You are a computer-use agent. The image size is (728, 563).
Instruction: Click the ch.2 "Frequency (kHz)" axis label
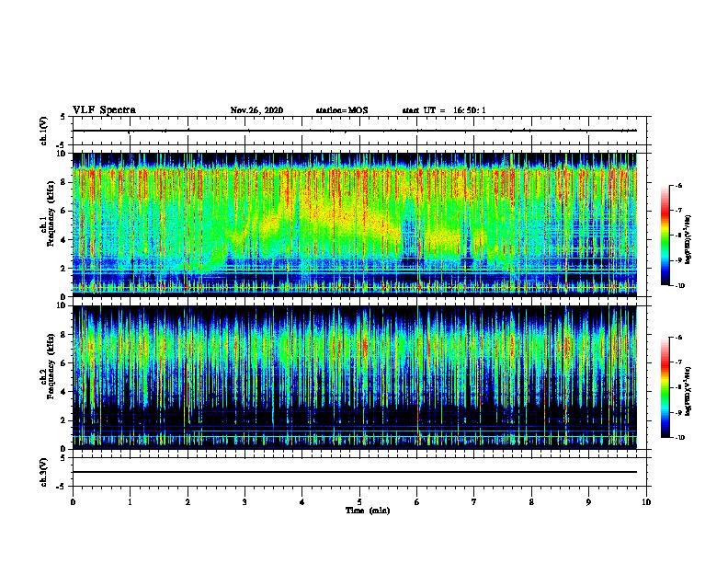(51, 366)
